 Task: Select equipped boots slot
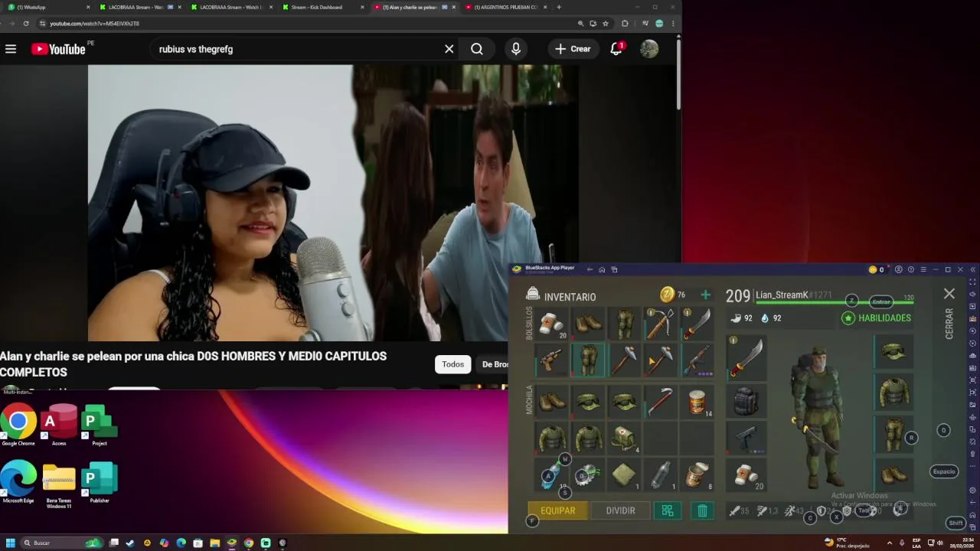(x=893, y=474)
